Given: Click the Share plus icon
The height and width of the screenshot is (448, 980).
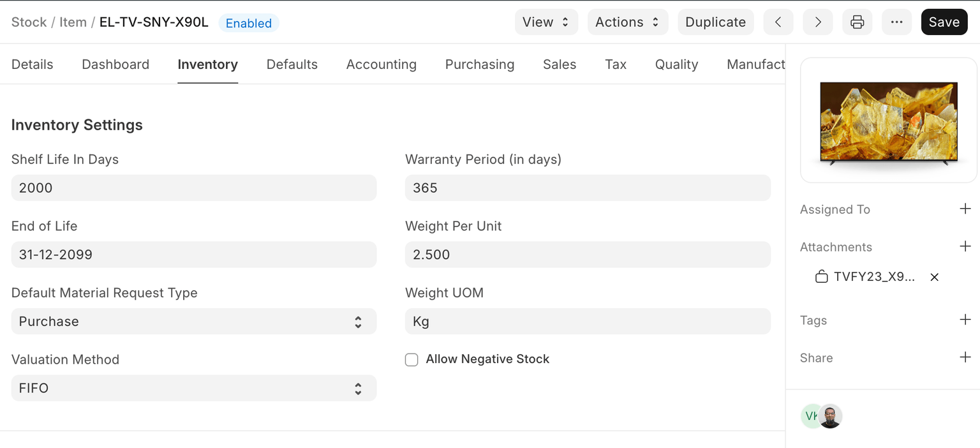Looking at the screenshot, I should click(965, 357).
